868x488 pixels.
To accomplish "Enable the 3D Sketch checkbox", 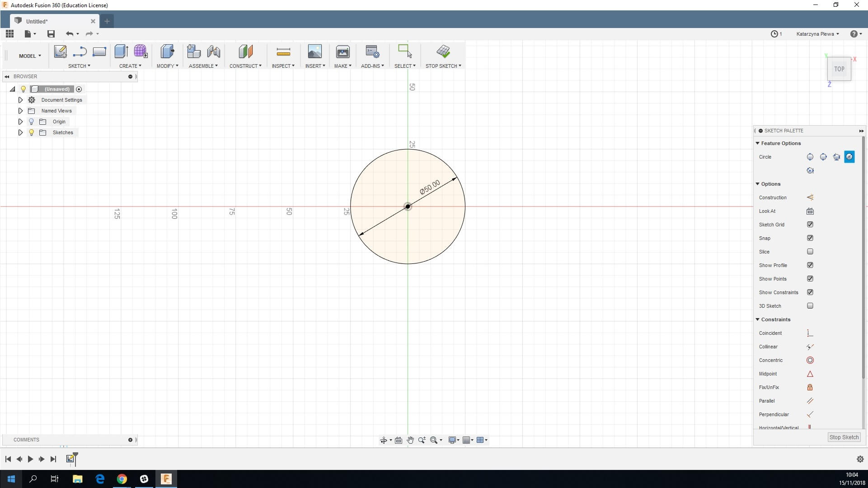I will [x=810, y=306].
